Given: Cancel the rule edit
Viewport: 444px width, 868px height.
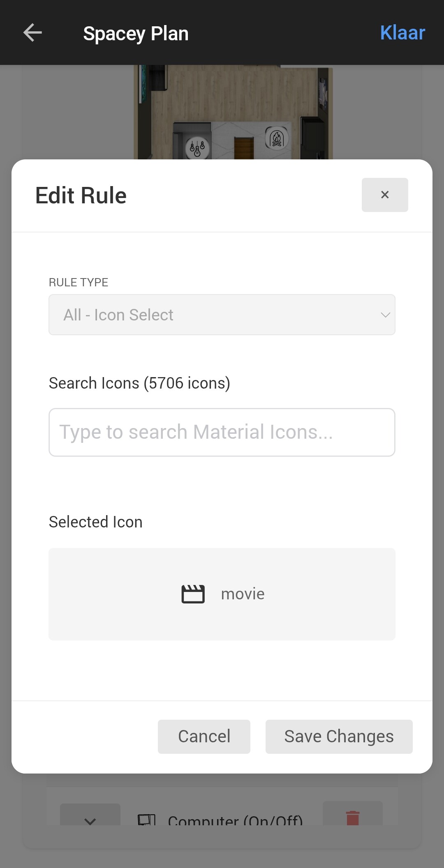Looking at the screenshot, I should [x=204, y=737].
